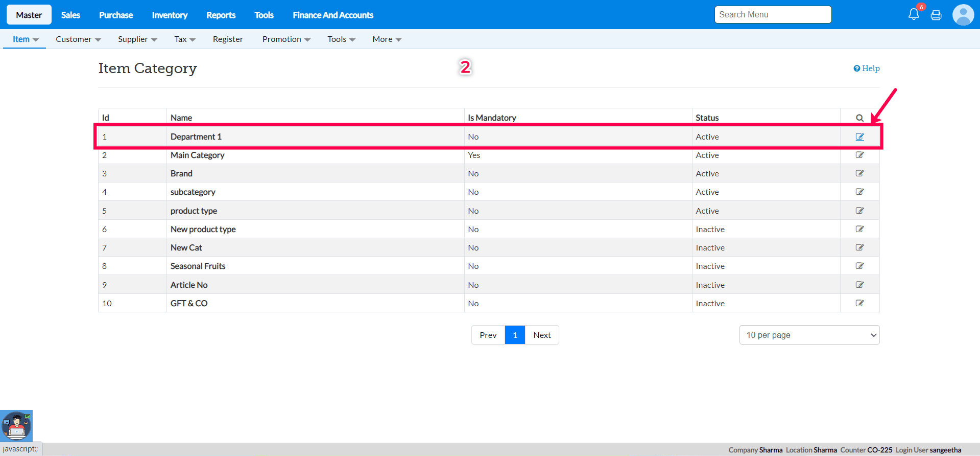Open the Help link
Image resolution: width=980 pixels, height=456 pixels.
coord(867,69)
